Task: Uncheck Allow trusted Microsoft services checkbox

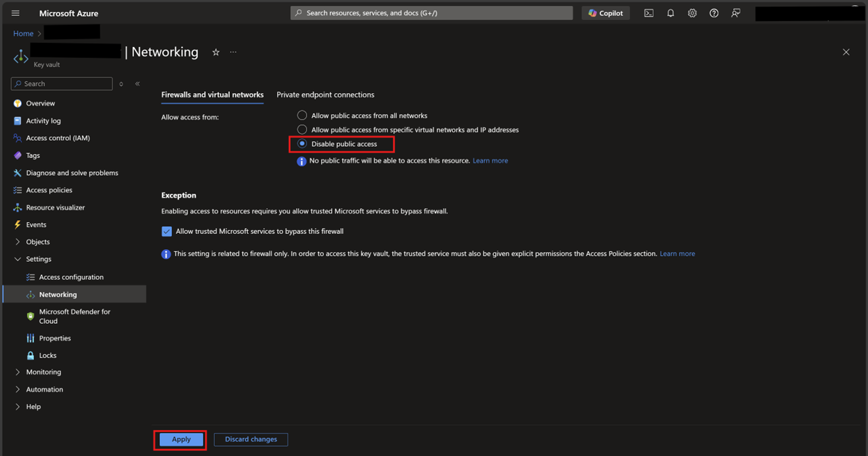Action: tap(167, 231)
